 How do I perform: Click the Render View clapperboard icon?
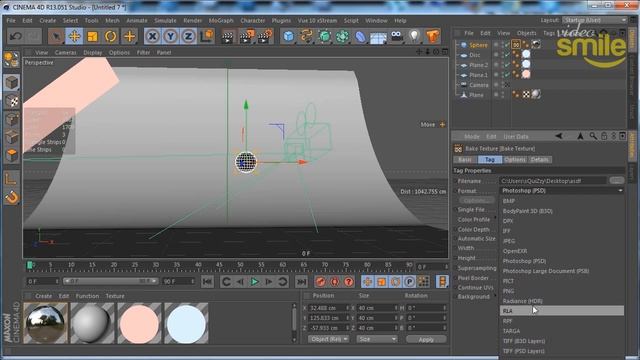227,37
